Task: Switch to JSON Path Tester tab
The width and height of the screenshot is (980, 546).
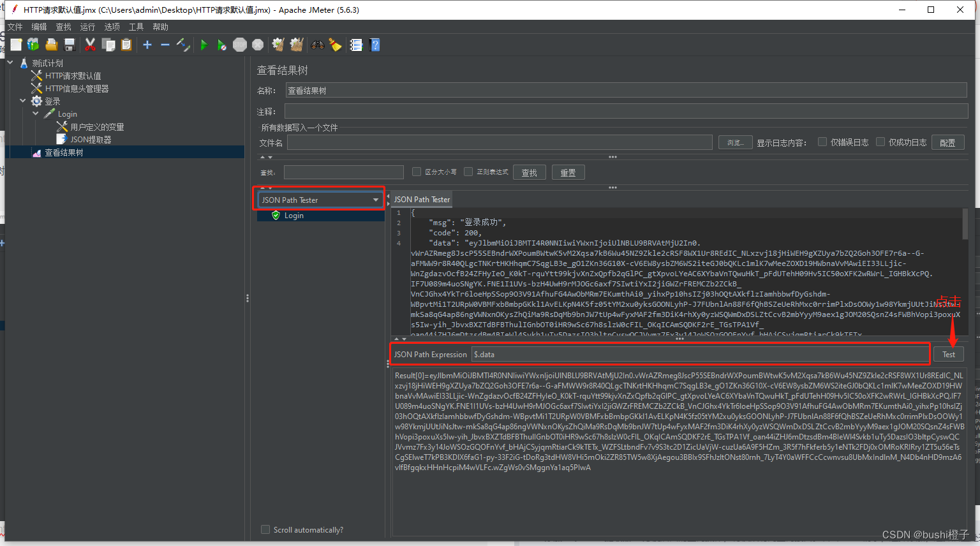Action: click(422, 200)
